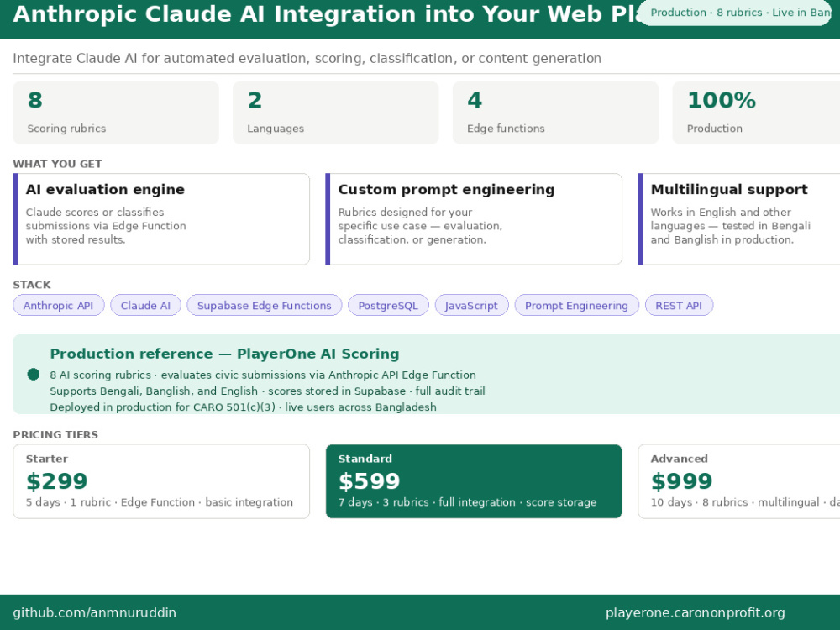Click the Prompt Engineering tag

point(576,306)
